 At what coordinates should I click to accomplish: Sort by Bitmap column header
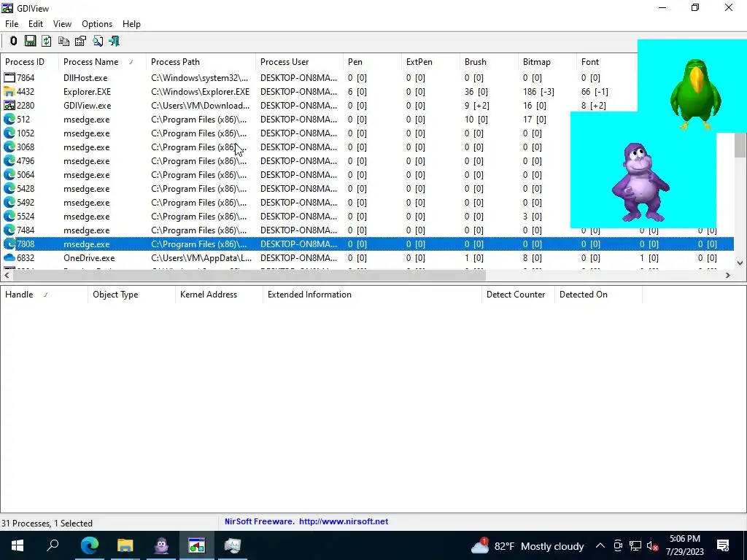coord(547,62)
